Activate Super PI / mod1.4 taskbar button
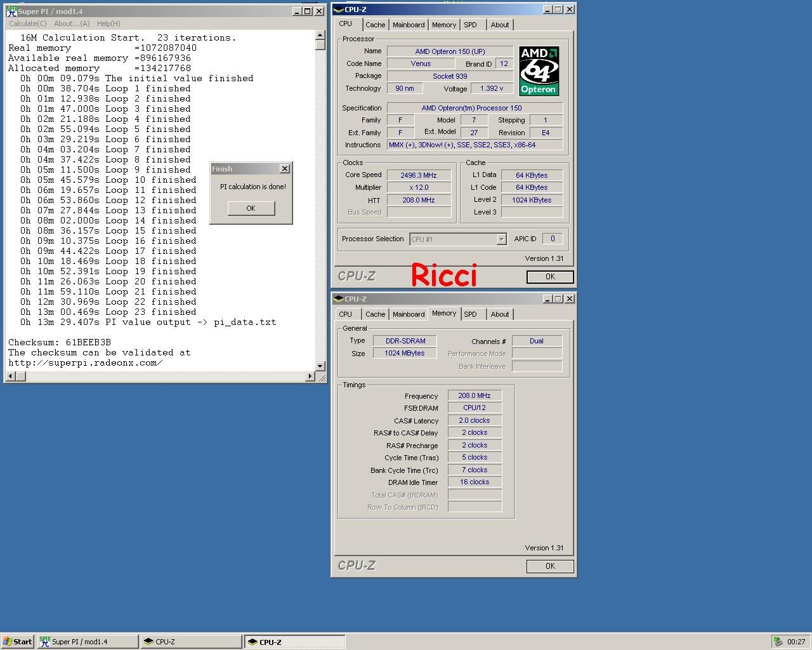The width and height of the screenshot is (812, 650). click(88, 642)
